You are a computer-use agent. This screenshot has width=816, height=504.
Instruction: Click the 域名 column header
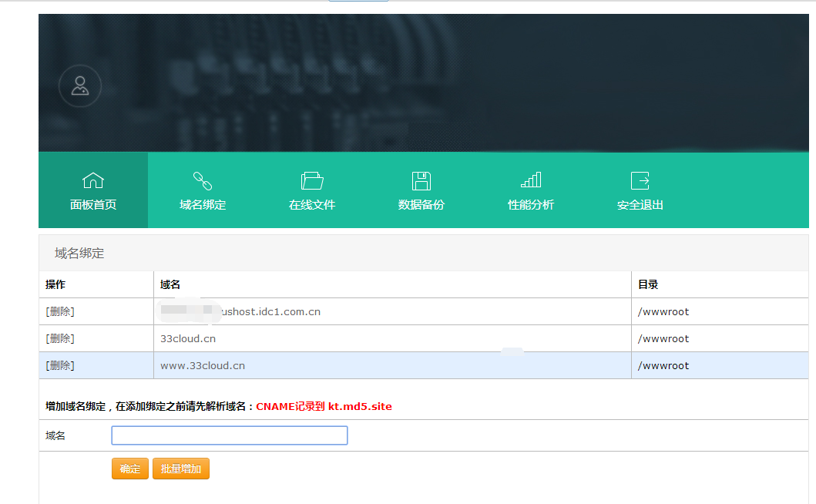tap(170, 284)
